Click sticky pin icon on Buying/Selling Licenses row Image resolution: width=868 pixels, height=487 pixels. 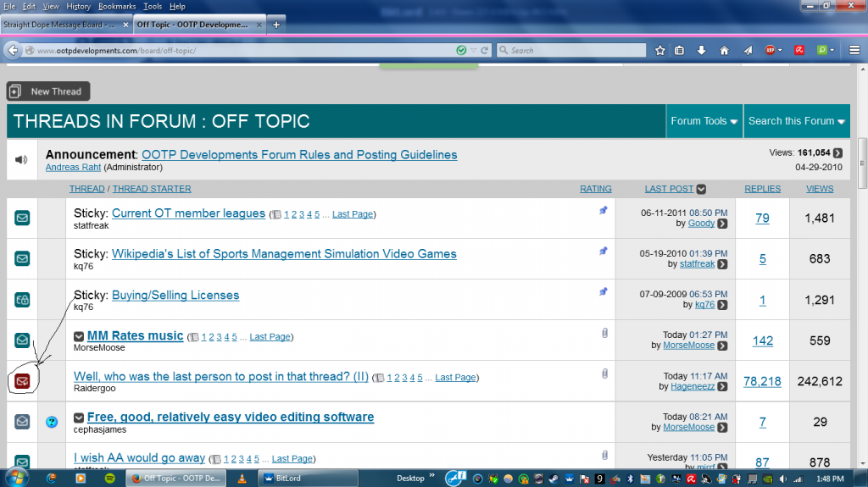[604, 291]
